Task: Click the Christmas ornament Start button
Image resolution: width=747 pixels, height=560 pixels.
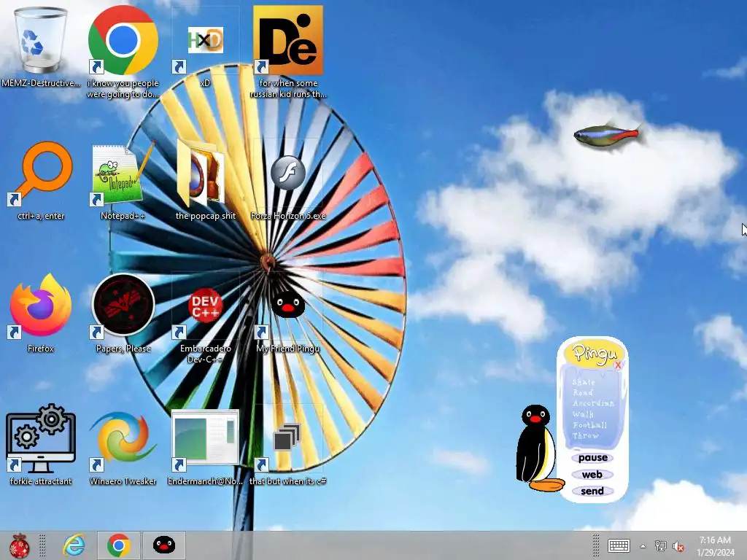Action: coord(20,545)
